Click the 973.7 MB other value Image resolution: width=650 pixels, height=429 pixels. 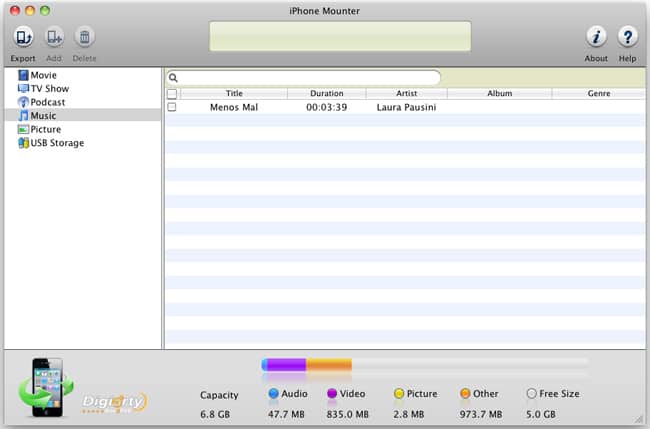point(481,414)
